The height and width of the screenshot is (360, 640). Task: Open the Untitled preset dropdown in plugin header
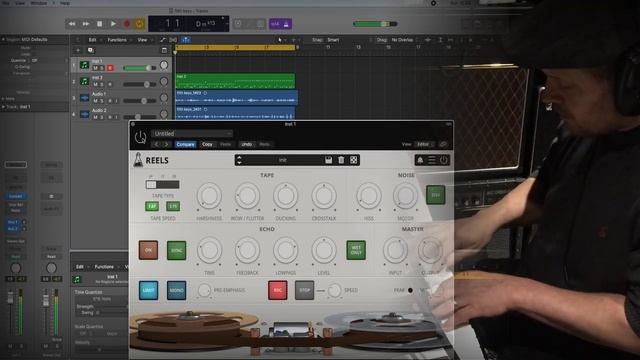click(x=192, y=133)
